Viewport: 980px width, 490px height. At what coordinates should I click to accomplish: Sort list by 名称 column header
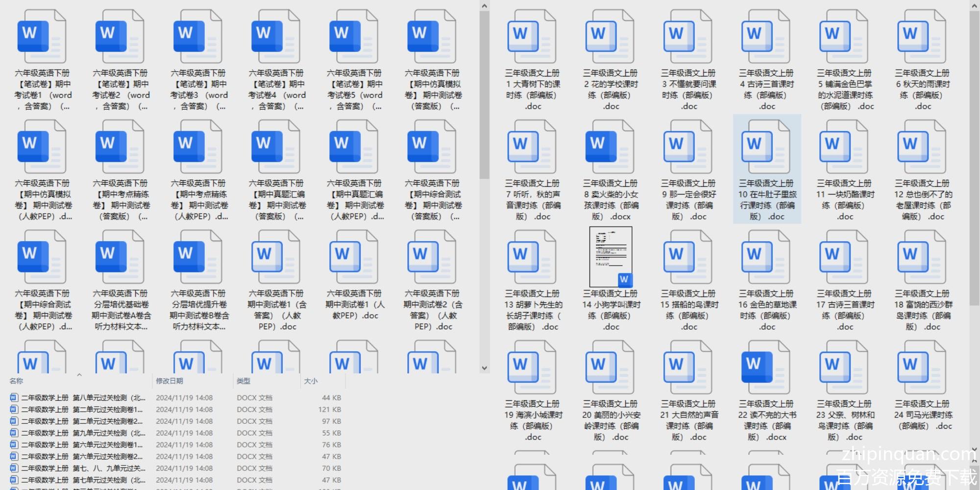pyautogui.click(x=16, y=381)
